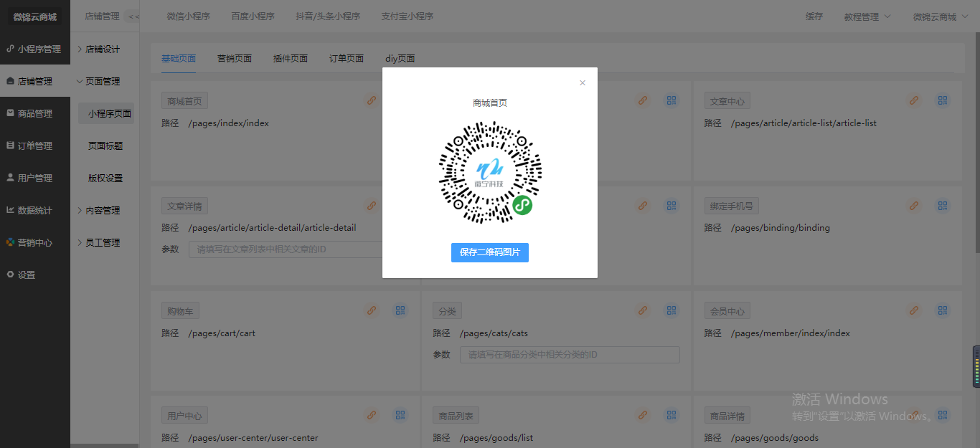Show QR code for 会员中心 card
This screenshot has height=448, width=980.
point(943,311)
